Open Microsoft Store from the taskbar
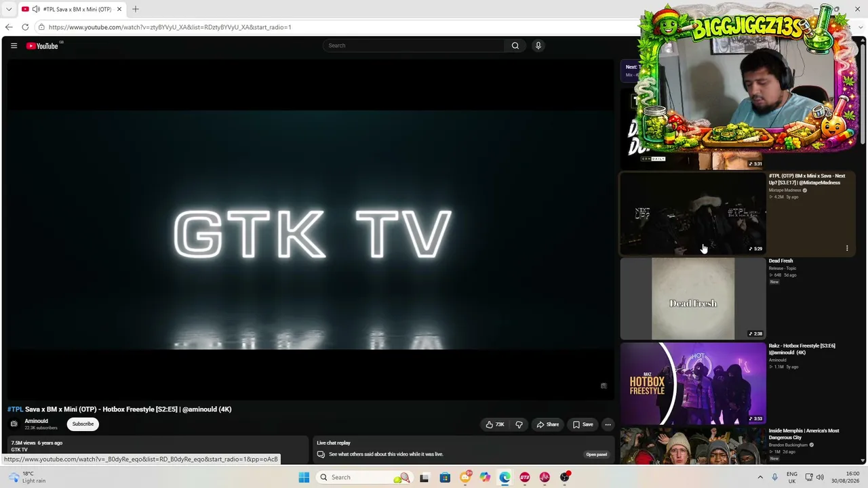 click(445, 477)
